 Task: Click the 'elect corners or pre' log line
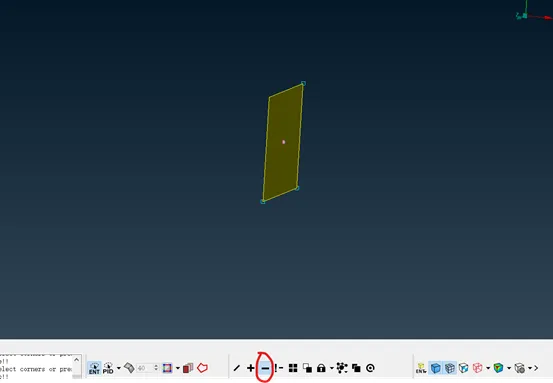click(x=36, y=369)
